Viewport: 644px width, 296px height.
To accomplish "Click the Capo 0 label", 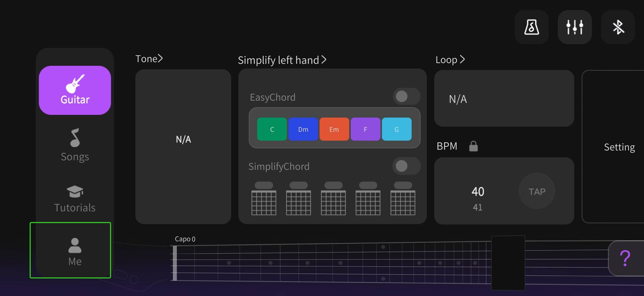I will [185, 239].
